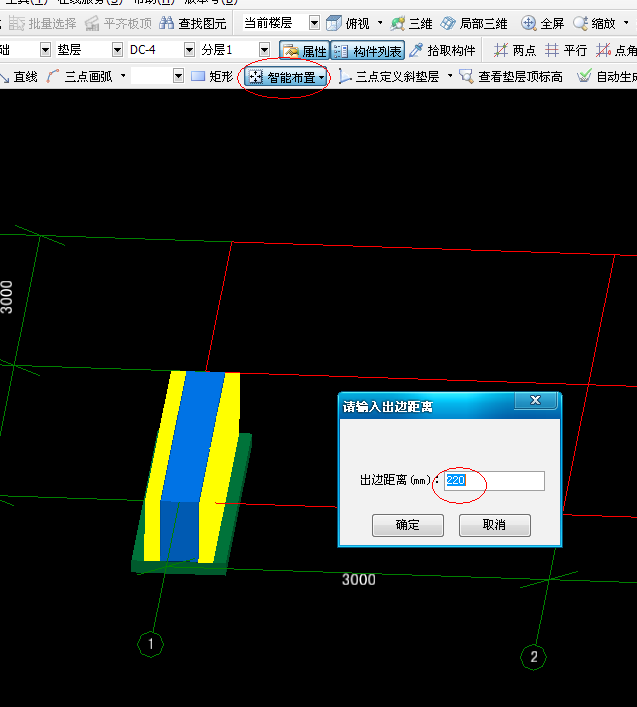The width and height of the screenshot is (637, 707).
Task: Expand the smart layout (智能布置) arrow
Action: tap(321, 78)
